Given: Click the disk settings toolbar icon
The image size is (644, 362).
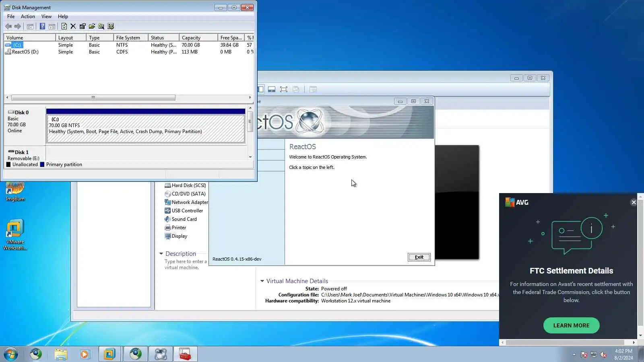Looking at the screenshot, I should click(x=111, y=27).
